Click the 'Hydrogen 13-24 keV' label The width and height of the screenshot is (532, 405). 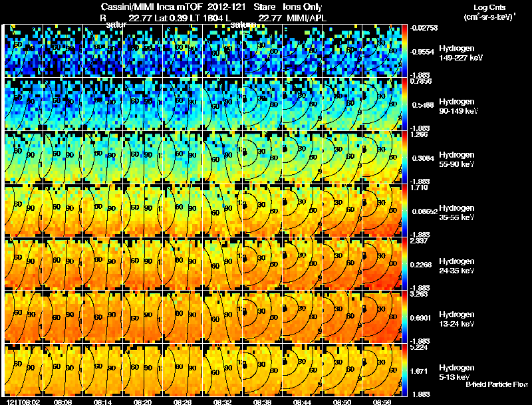tap(457, 319)
